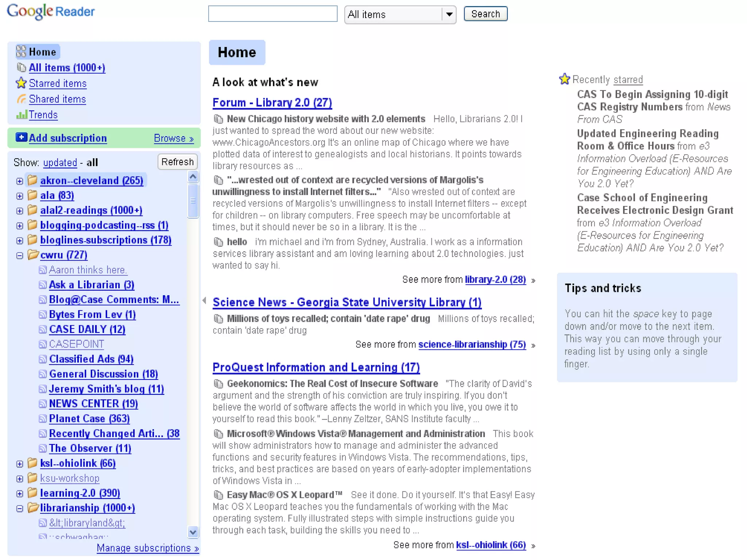Show all subscriptions in list
The height and width of the screenshot is (560, 747).
click(x=92, y=163)
